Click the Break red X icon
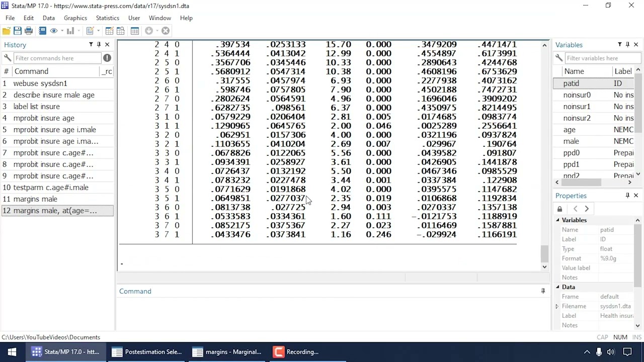Viewport: 644px width, 362px height. (166, 31)
